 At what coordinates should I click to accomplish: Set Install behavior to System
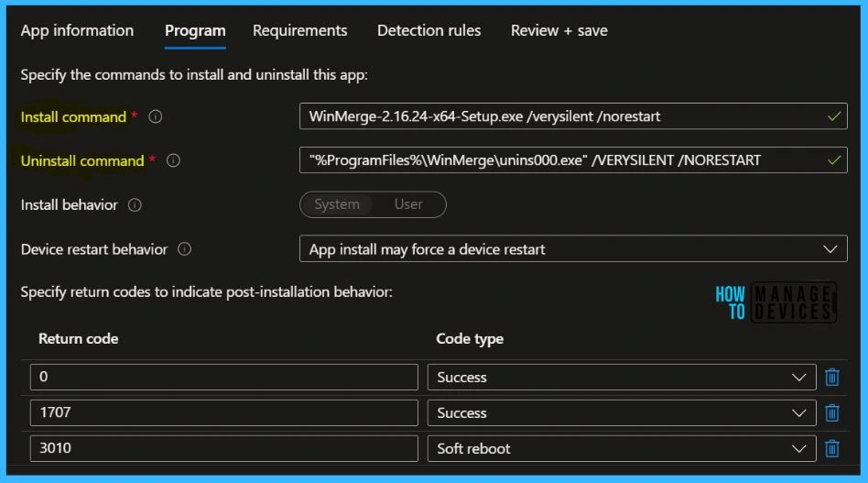[337, 204]
